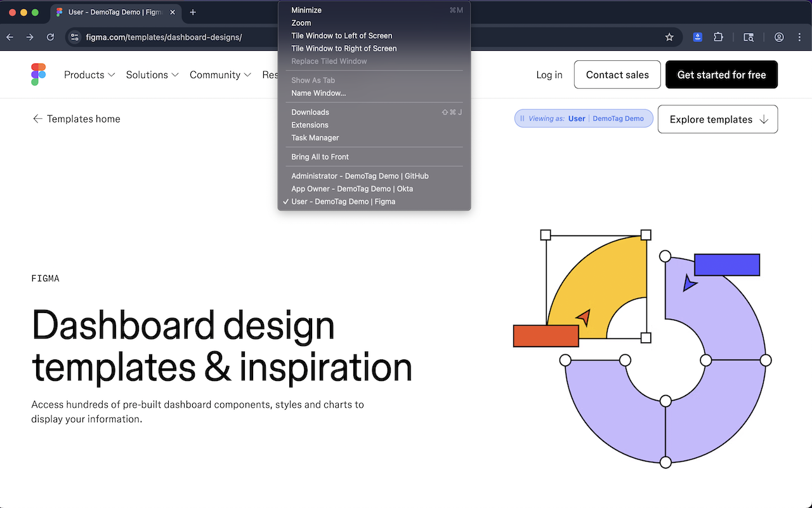Image resolution: width=812 pixels, height=508 pixels.
Task: View site information icon in address bar
Action: click(75, 37)
